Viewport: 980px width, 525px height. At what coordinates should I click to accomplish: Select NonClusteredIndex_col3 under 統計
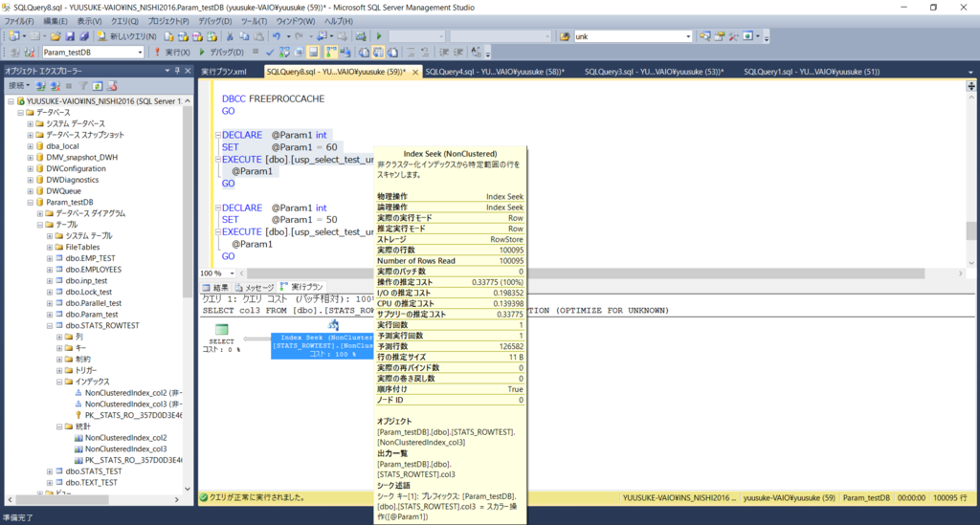(125, 449)
